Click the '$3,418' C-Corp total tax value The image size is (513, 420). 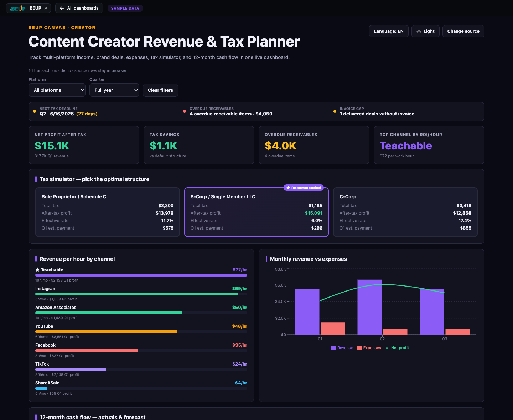pos(464,206)
